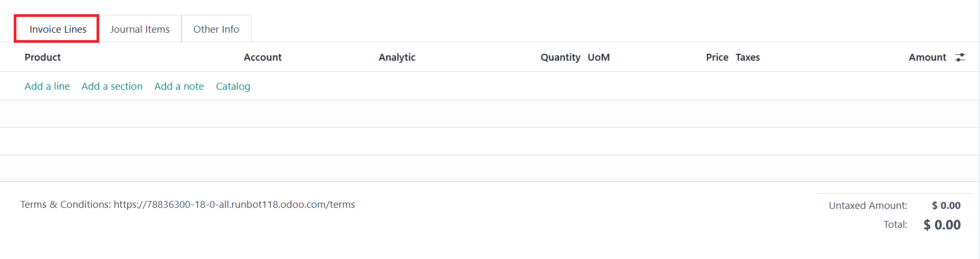
Task: Open the runbot terms URL link
Action: tap(234, 205)
